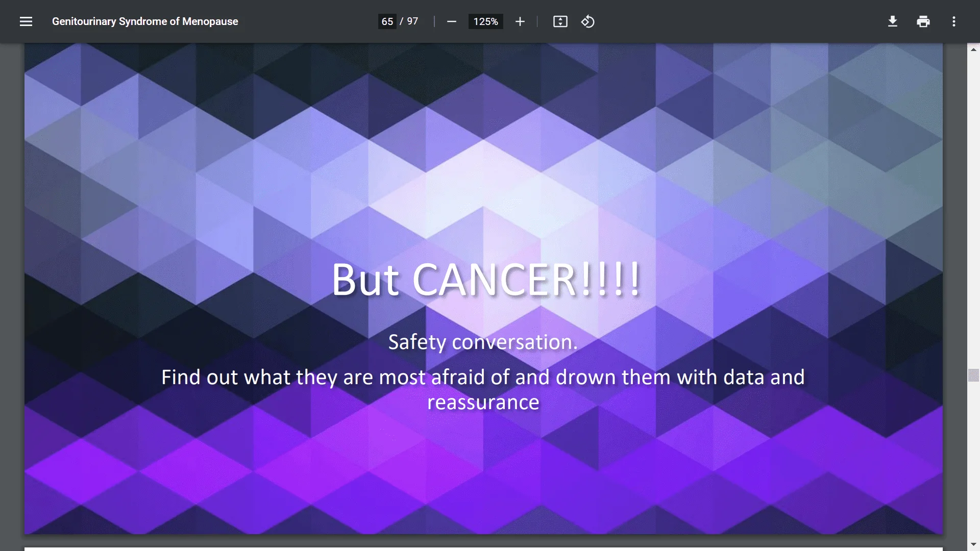Click the vertical scrollbar thumb
Screen dimensions: 980x551
pos(973,375)
